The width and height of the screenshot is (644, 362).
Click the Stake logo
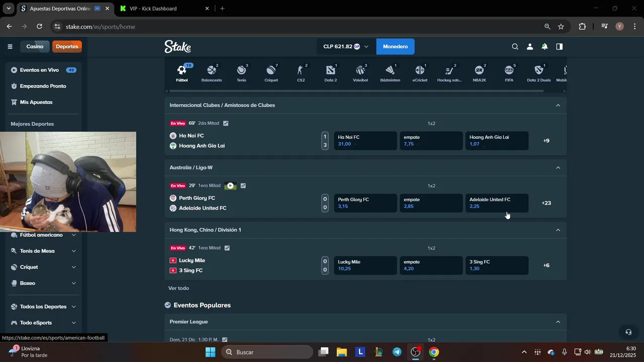[178, 47]
